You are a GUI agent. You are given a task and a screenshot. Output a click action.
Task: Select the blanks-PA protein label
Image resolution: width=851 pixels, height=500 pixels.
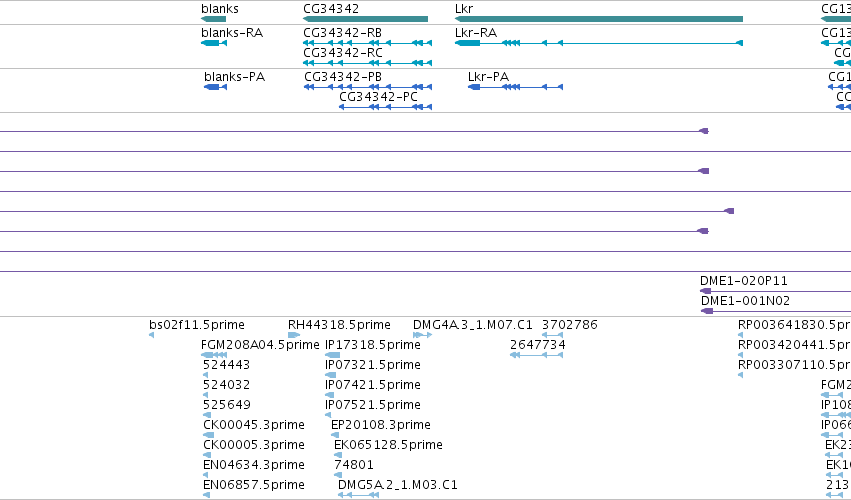pos(234,77)
